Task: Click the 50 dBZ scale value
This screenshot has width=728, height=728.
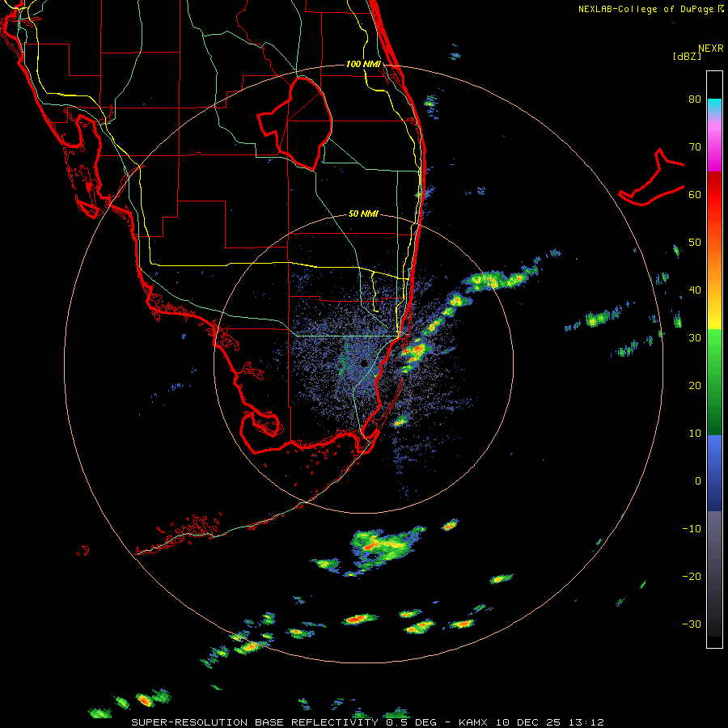Action: pos(695,243)
